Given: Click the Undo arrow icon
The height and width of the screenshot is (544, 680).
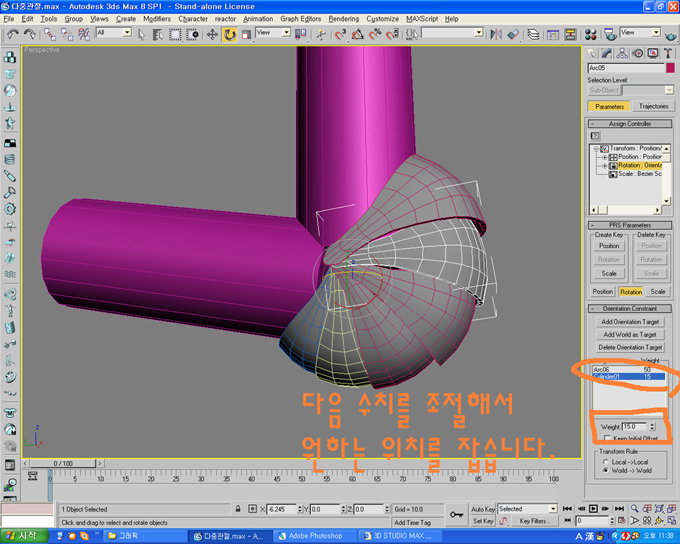Looking at the screenshot, I should coord(12,34).
